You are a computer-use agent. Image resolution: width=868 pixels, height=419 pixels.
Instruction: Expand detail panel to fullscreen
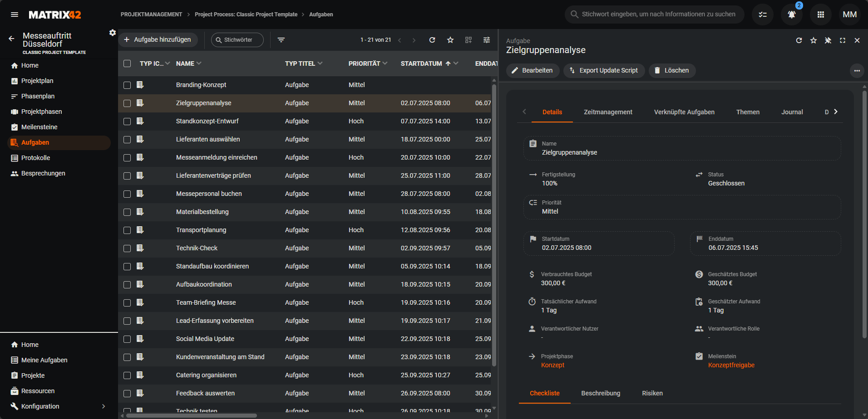843,40
